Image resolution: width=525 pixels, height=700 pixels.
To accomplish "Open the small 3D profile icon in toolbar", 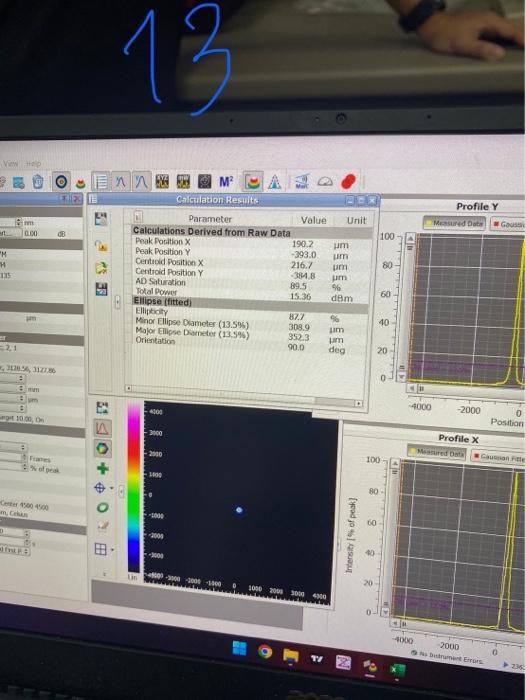I will 80,183.
